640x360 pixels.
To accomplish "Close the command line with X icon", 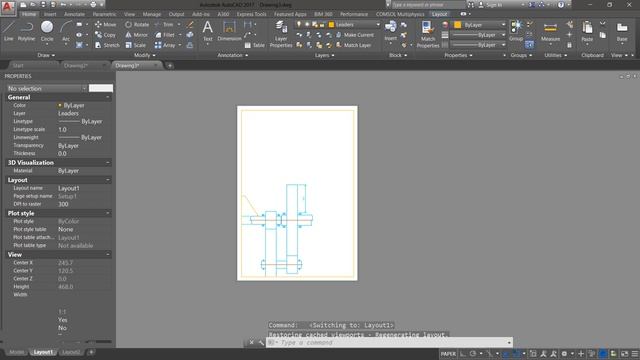I will [x=251, y=342].
